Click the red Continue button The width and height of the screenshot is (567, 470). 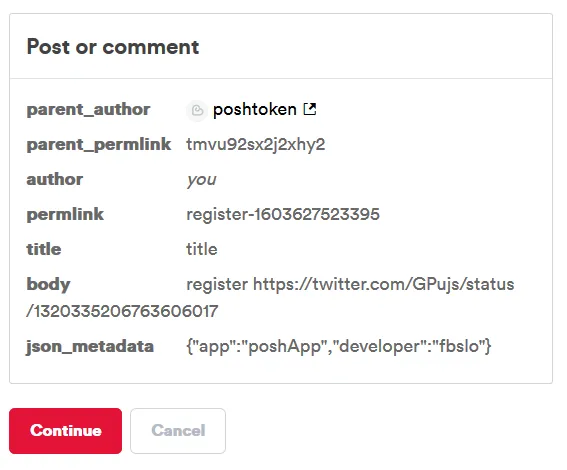65,431
